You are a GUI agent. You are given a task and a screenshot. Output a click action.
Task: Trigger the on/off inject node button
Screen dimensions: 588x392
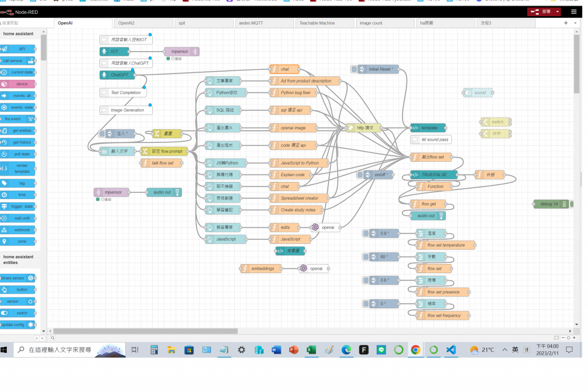point(360,174)
